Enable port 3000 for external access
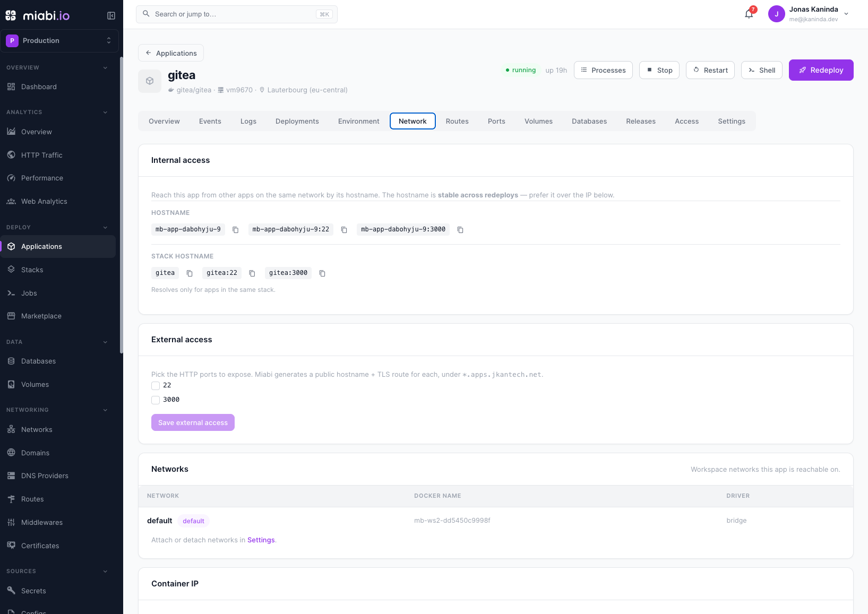 tap(156, 400)
